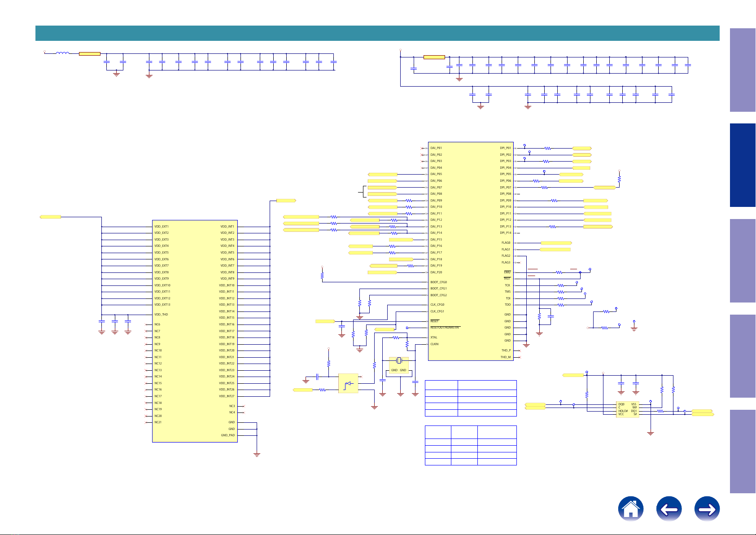Click the TDO pin label
Screen dimensions: 756x535
508,305
